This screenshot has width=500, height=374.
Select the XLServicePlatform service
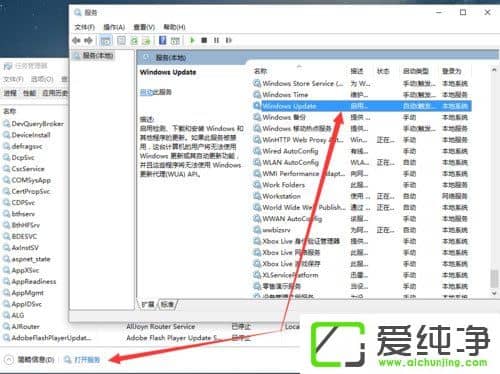click(362, 275)
